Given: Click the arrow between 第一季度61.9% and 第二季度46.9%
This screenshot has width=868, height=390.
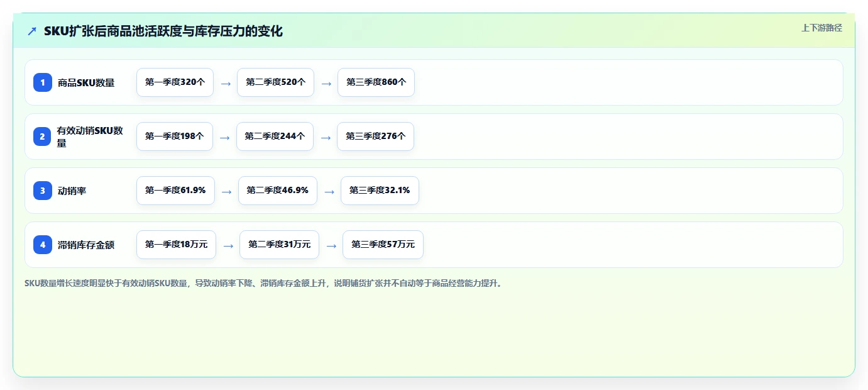Looking at the screenshot, I should pyautogui.click(x=227, y=191).
